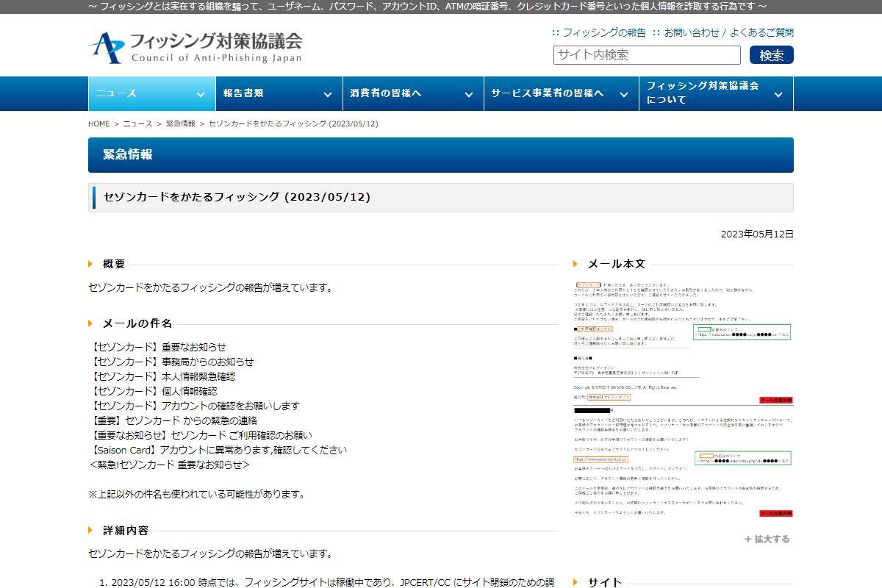The width and height of the screenshot is (882, 588).
Task: Click the 概要 section heading
Action: click(114, 264)
